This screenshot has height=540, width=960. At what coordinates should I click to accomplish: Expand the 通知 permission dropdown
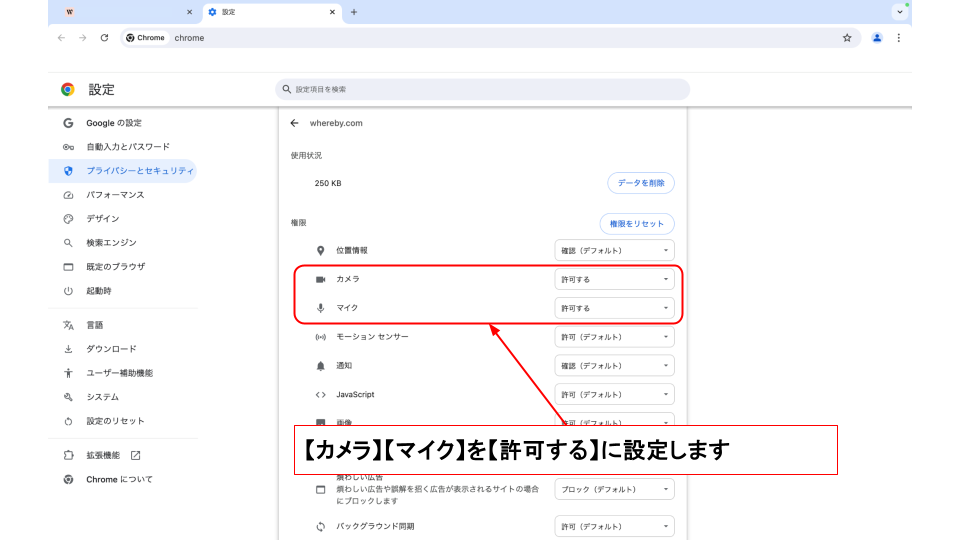(x=614, y=366)
